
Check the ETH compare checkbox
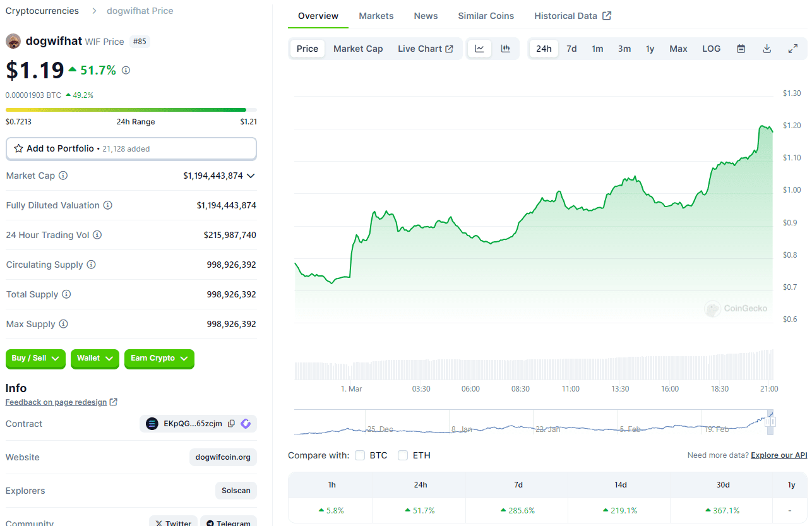pyautogui.click(x=403, y=455)
